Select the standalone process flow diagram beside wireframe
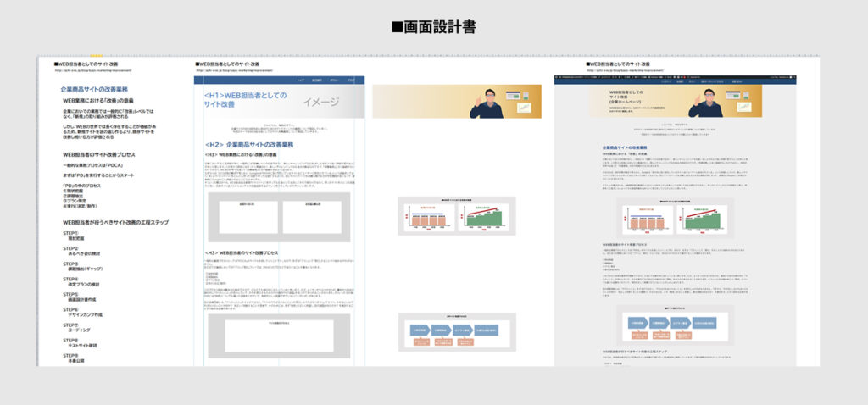 point(457,332)
